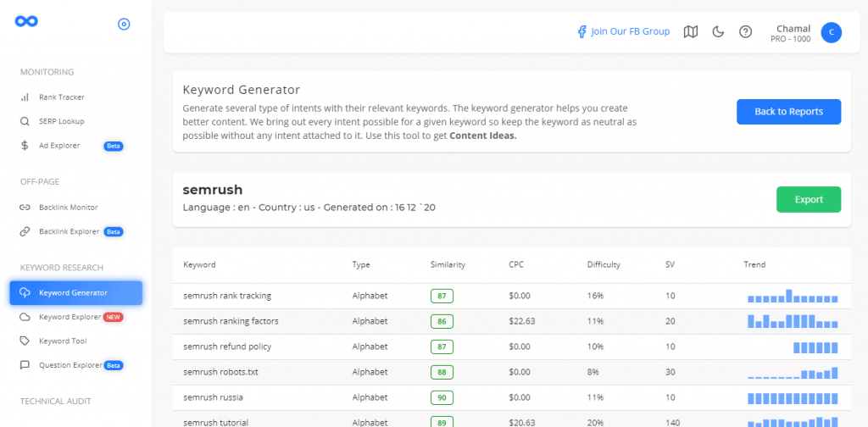
Task: Click keyword 'semrush rank tracking'
Action: [x=227, y=296]
